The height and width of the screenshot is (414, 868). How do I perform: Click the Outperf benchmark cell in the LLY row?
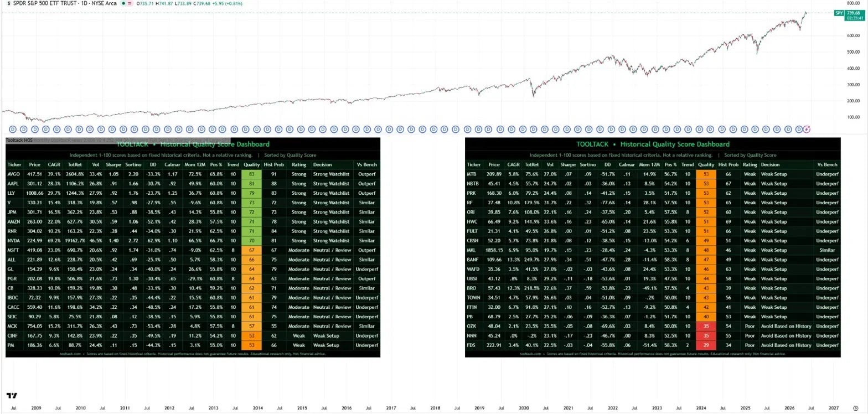(366, 193)
